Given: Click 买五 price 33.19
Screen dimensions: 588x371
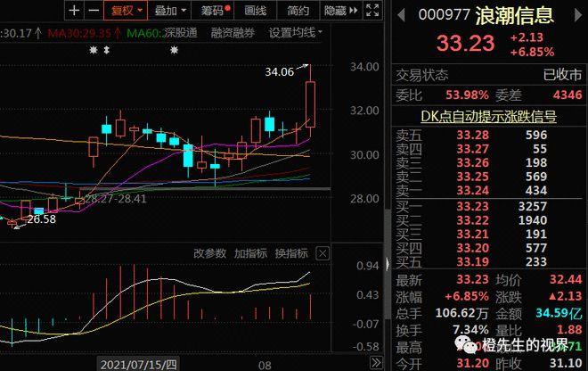Looking at the screenshot, I should [472, 261].
